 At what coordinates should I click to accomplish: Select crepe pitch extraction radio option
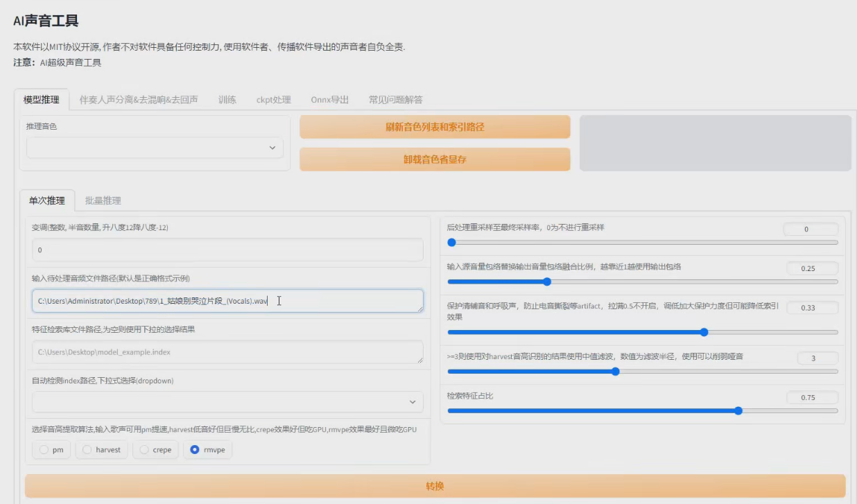144,450
